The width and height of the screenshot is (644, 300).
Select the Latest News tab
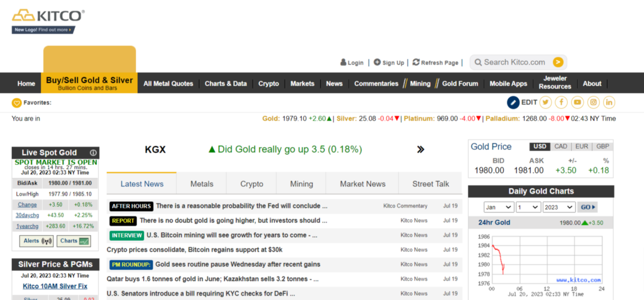(x=142, y=184)
